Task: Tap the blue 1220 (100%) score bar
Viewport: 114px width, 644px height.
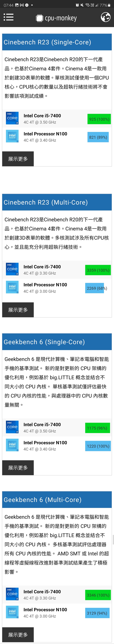Action: pyautogui.click(x=98, y=446)
